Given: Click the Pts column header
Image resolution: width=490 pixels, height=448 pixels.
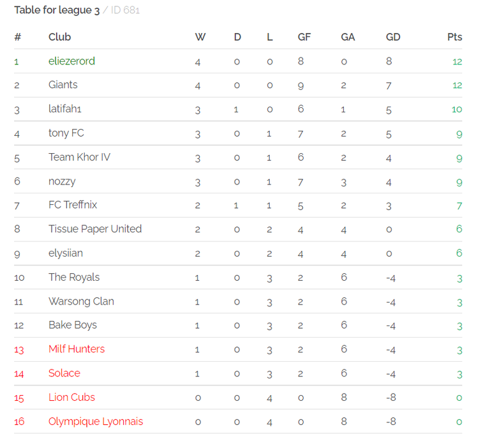Looking at the screenshot, I should 454,37.
